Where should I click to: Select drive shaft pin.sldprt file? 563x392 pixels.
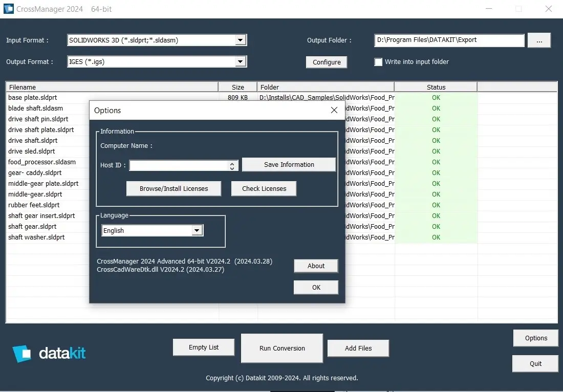pos(38,119)
